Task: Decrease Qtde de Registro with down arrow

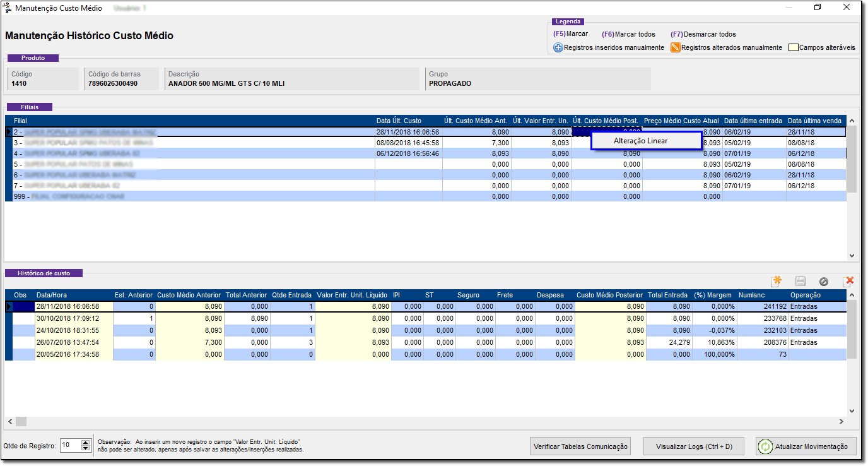Action: coord(86,449)
